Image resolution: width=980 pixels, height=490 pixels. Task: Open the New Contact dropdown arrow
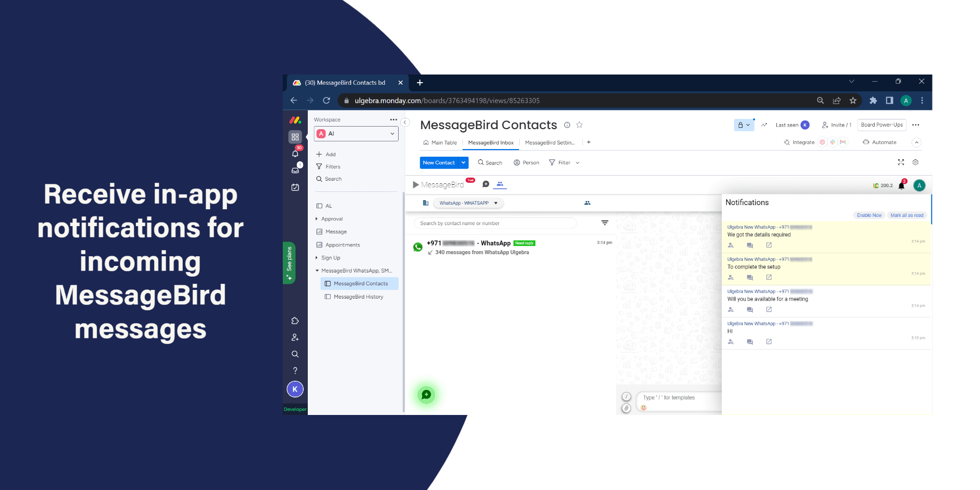[x=463, y=163]
